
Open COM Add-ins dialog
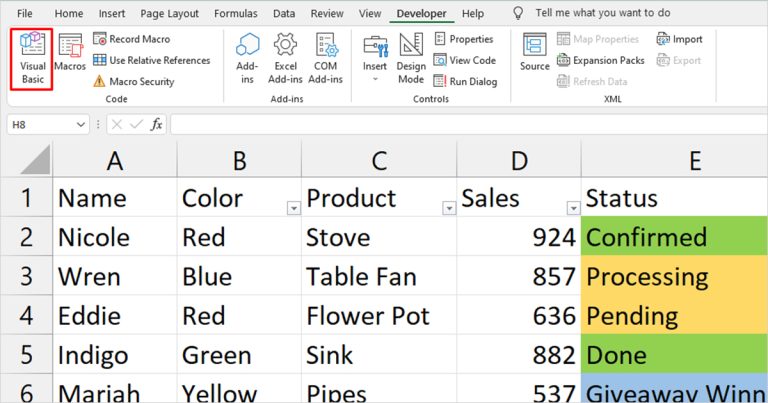[326, 58]
